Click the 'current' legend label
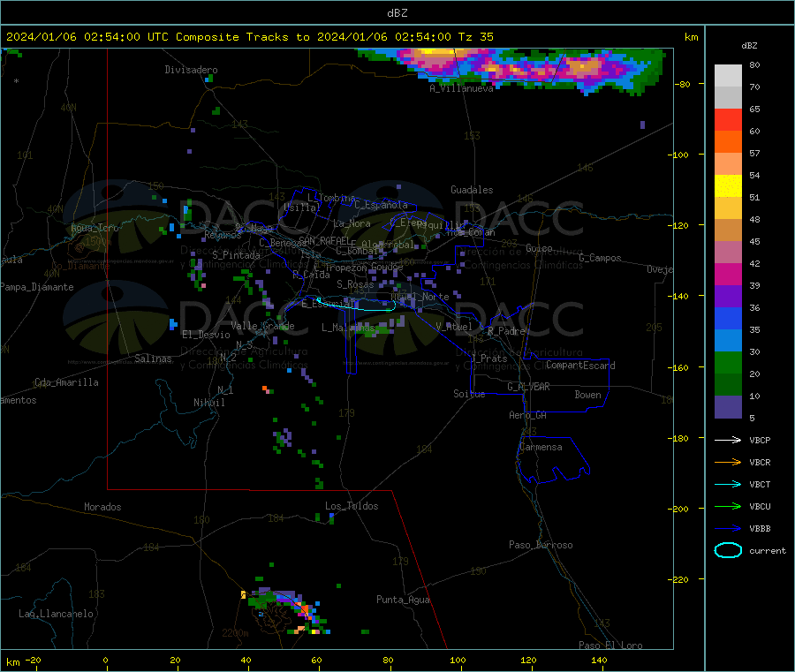This screenshot has height=672, width=795. tap(768, 551)
